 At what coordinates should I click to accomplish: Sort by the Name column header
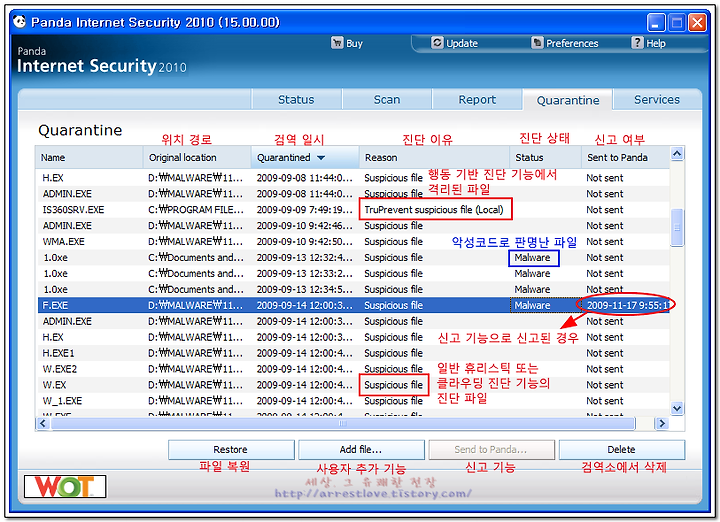89,157
